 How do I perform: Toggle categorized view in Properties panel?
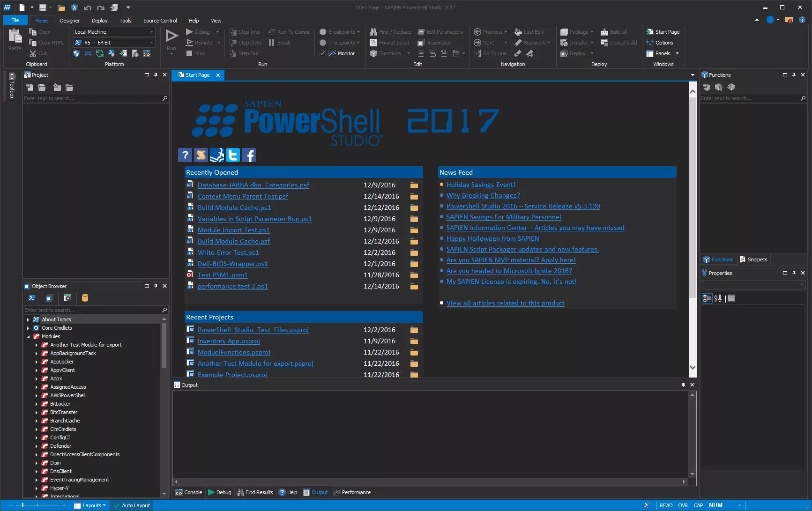(x=707, y=298)
